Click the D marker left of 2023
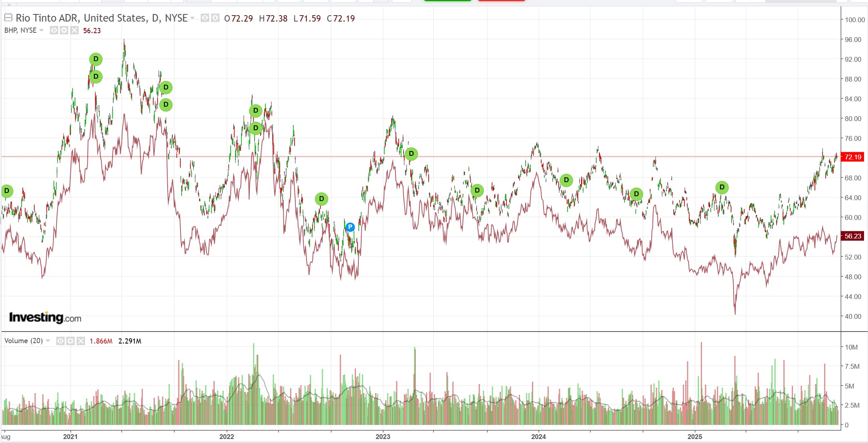The height and width of the screenshot is (443, 868). [x=321, y=199]
